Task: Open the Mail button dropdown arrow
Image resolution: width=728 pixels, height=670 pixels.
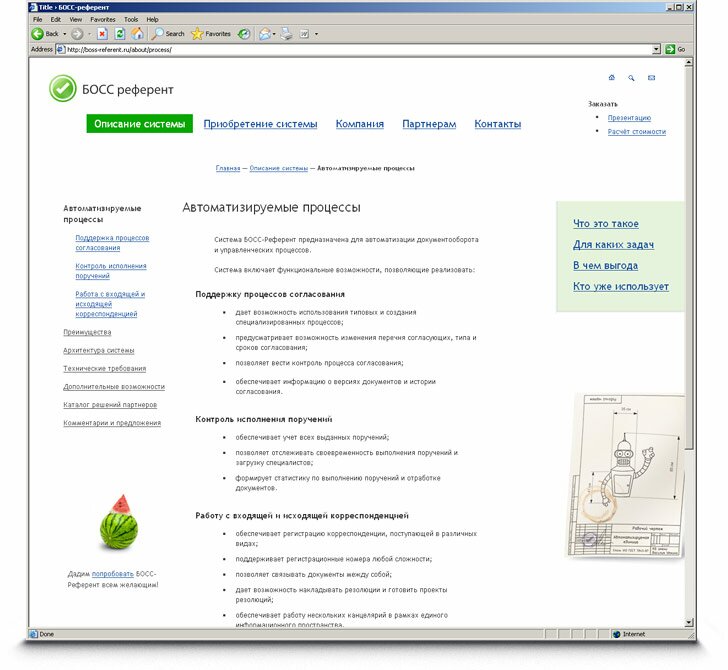Action: (x=274, y=34)
